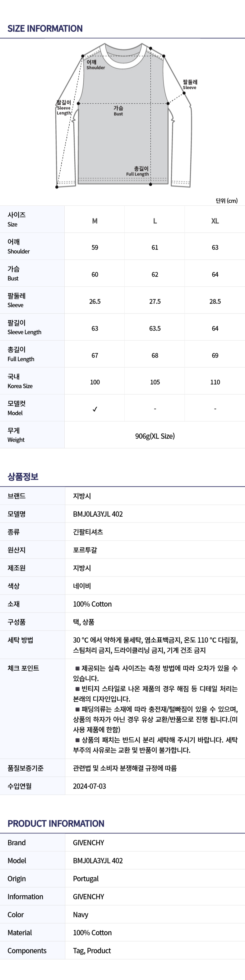Click the SIZE INFORMATION heading

(x=45, y=29)
